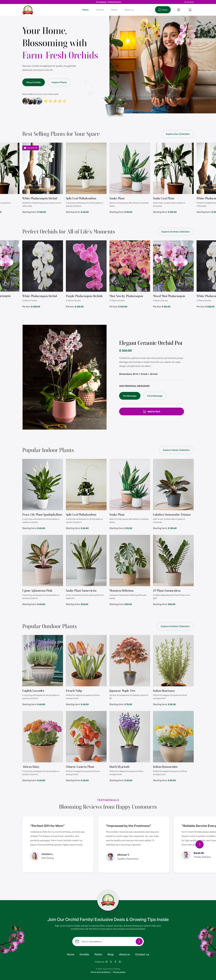The width and height of the screenshot is (216, 980).
Task: Open the Privacy policy footer link
Action: pos(119,972)
